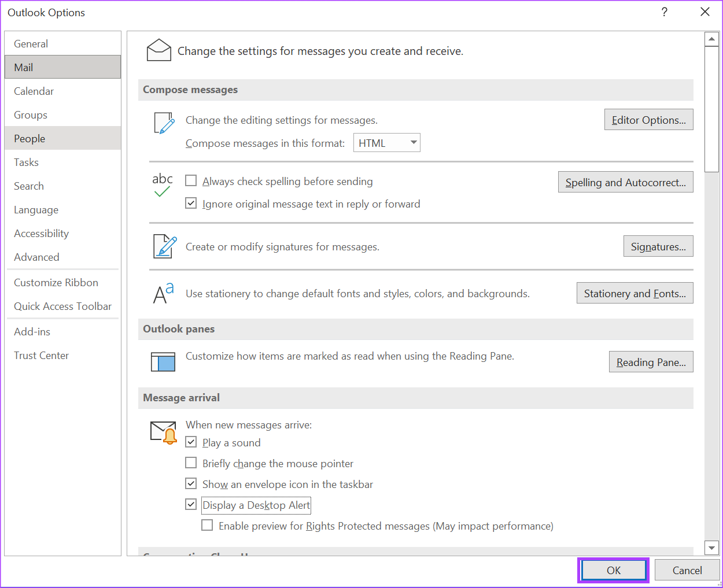Image resolution: width=723 pixels, height=588 pixels.
Task: Open the Advanced options category
Action: coord(62,257)
